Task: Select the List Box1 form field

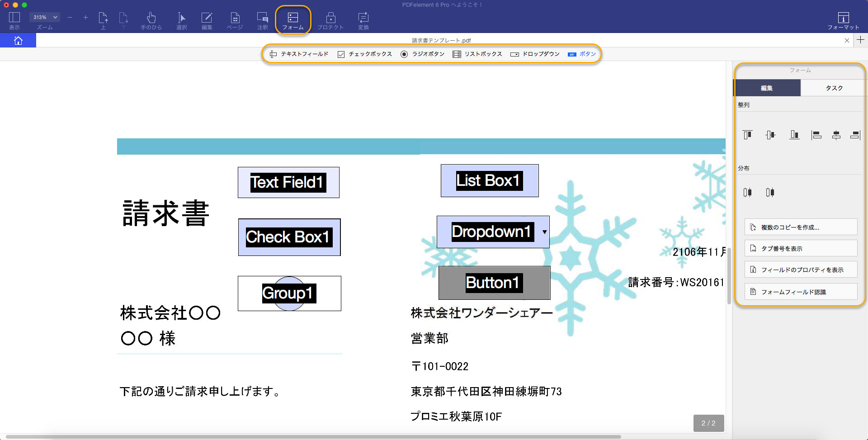Action: click(x=490, y=180)
